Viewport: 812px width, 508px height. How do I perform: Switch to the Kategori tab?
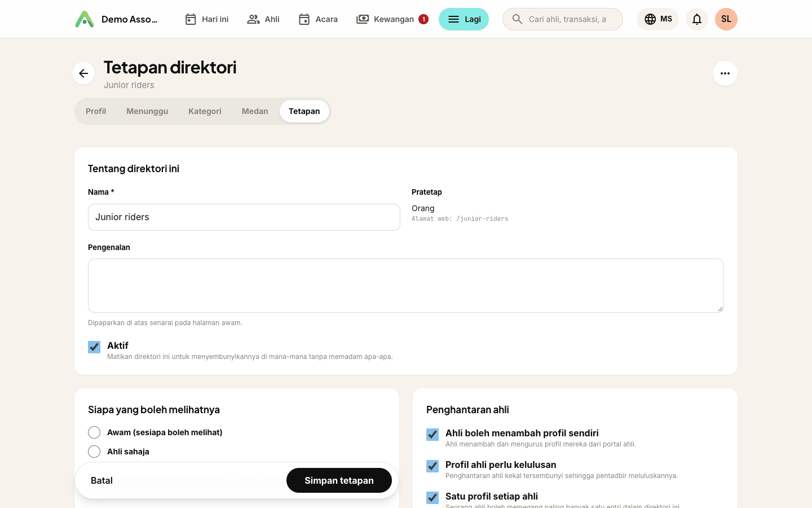coord(205,111)
